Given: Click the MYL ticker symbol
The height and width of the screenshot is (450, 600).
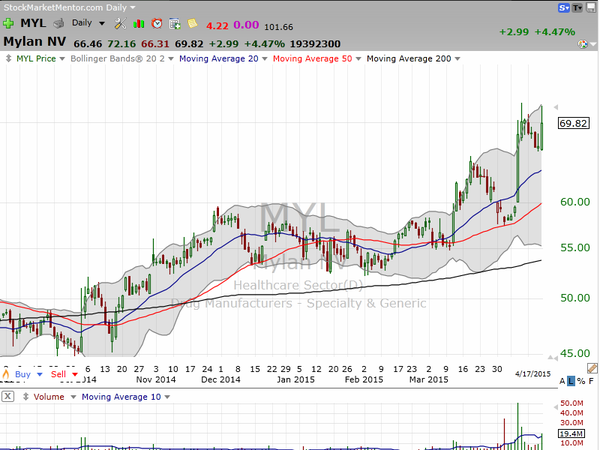Looking at the screenshot, I should coord(33,23).
